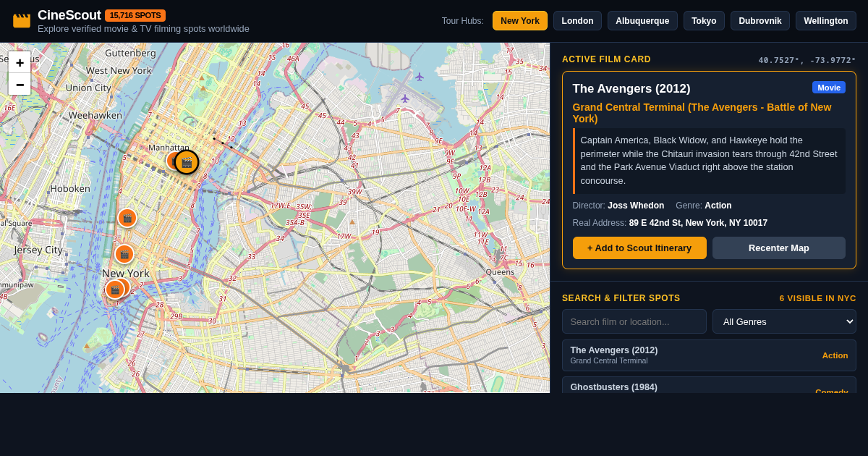
Task: Select the highlighted Grand Central Terminal map marker
Action: point(187,162)
